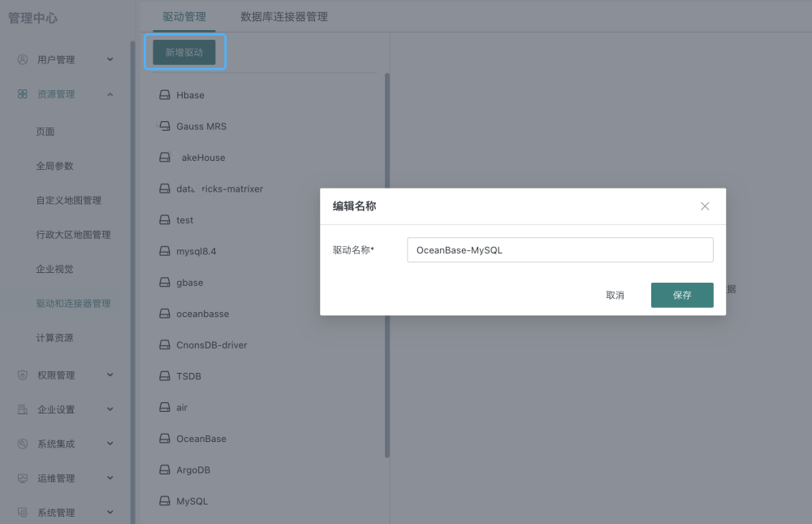The width and height of the screenshot is (812, 524).
Task: Click the driver icon beside CnonsDB-driver
Action: 165,344
